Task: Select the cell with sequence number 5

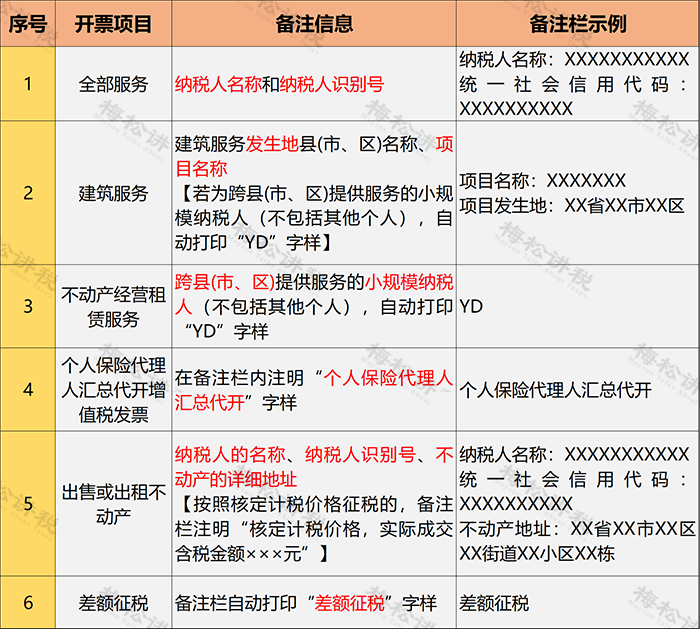Action: tap(28, 504)
